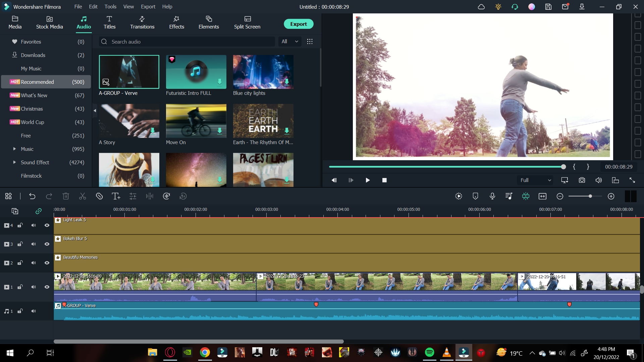Click the Export button

pyautogui.click(x=298, y=24)
